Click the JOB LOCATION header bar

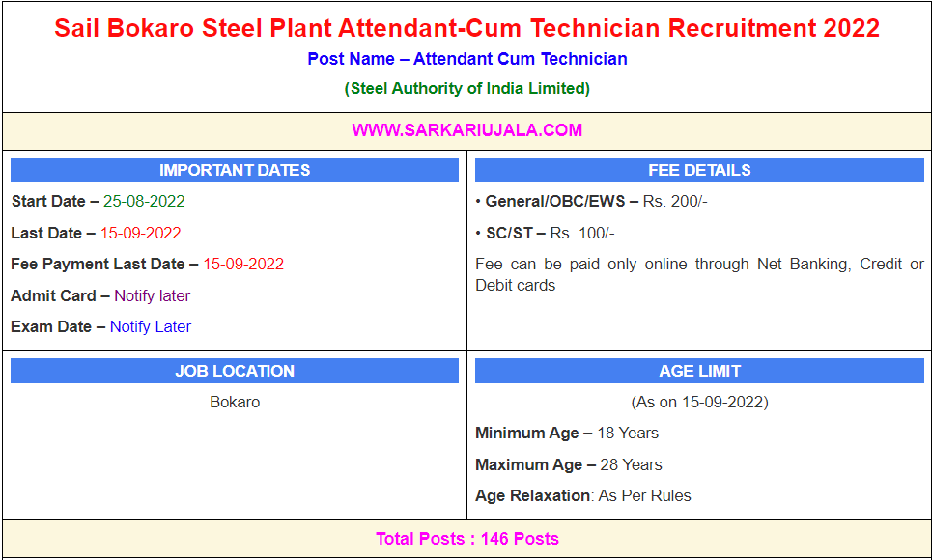tap(235, 371)
